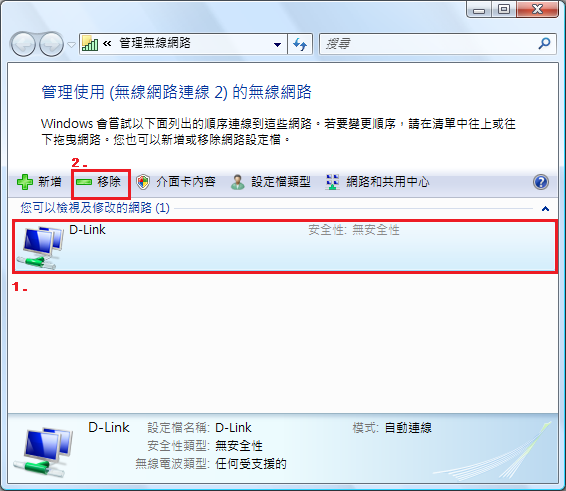The width and height of the screenshot is (566, 491).
Task: Click 管理無線網路 breadcrumb text
Action: click(x=155, y=43)
